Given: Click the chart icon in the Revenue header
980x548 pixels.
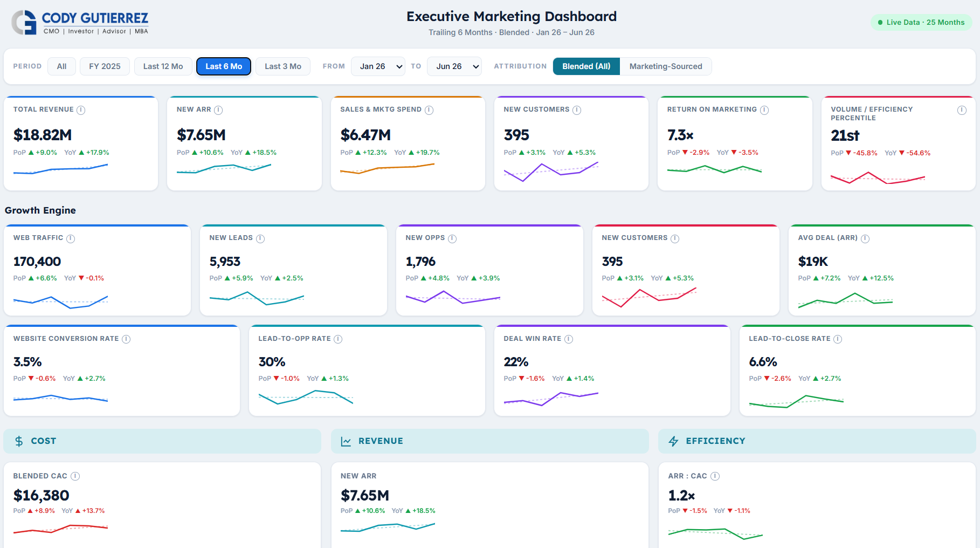Looking at the screenshot, I should (346, 441).
